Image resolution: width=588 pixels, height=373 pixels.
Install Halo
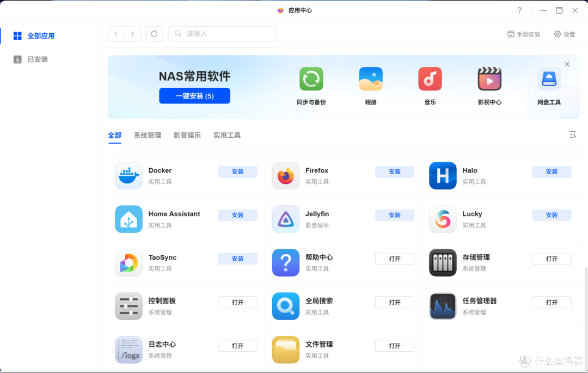coord(552,172)
